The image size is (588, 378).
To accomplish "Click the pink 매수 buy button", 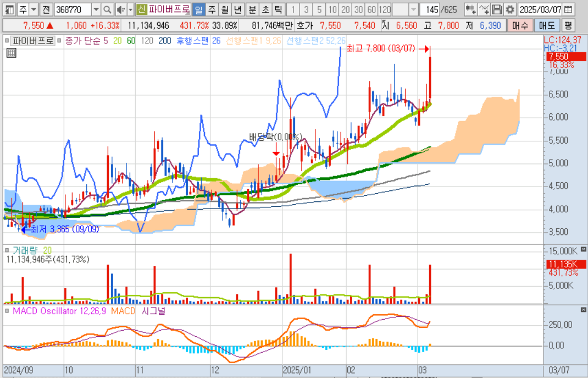I will click(x=520, y=25).
